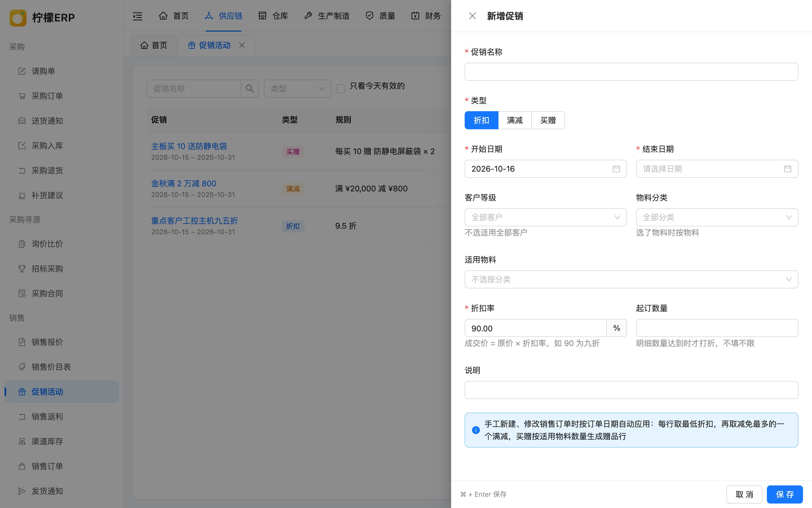Toggle 只看今天有效的 checkbox
Viewport: 812px width, 508px height.
point(341,89)
